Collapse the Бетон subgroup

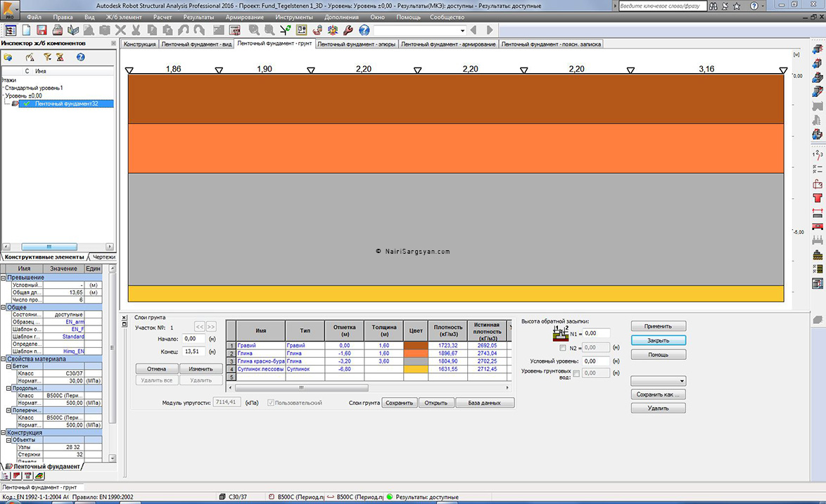point(8,366)
